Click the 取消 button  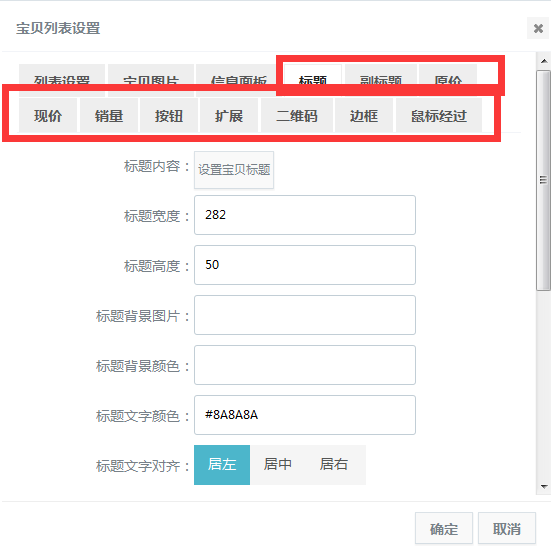pos(507,528)
